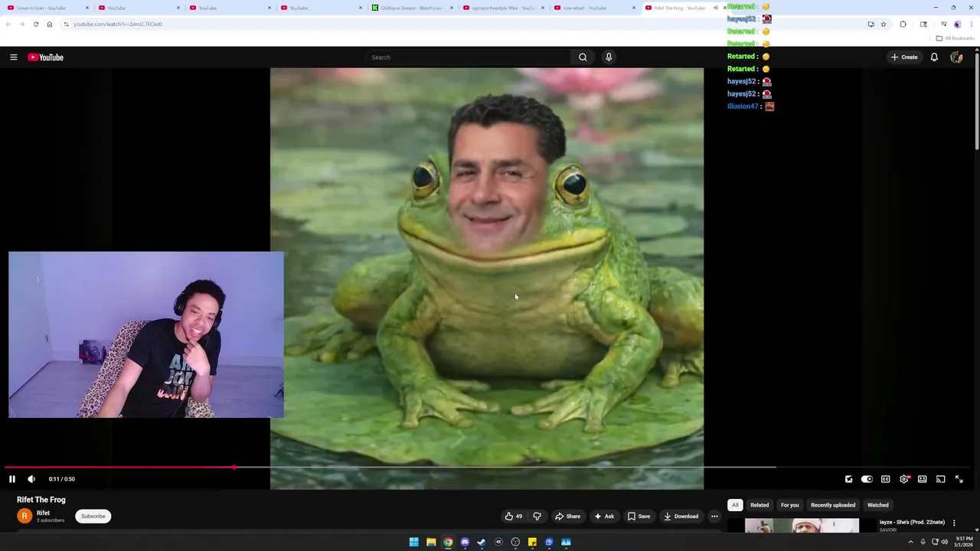The image size is (980, 551).
Task: Open the Rifet channel avatar
Action: pyautogui.click(x=24, y=517)
